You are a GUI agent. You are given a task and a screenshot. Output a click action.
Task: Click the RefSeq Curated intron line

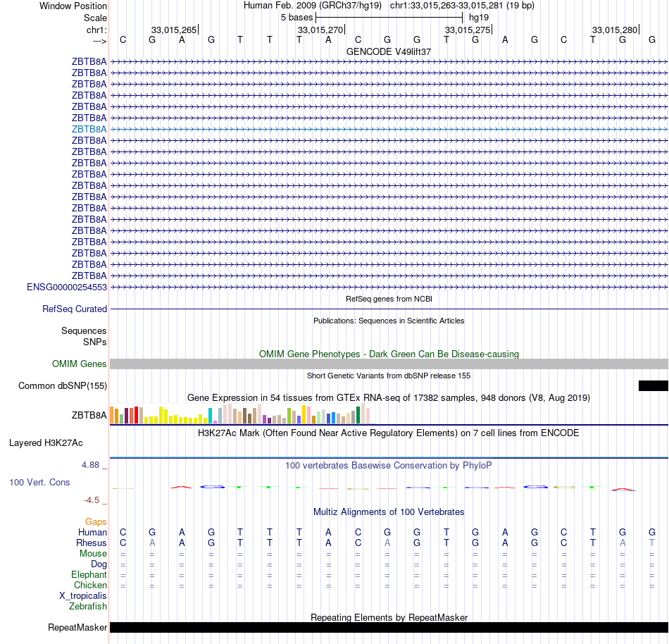[x=389, y=309]
